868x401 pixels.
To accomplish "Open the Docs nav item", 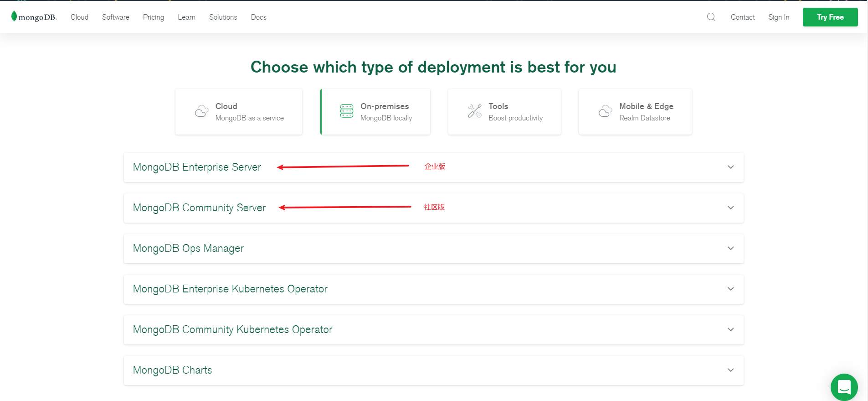I will click(259, 17).
